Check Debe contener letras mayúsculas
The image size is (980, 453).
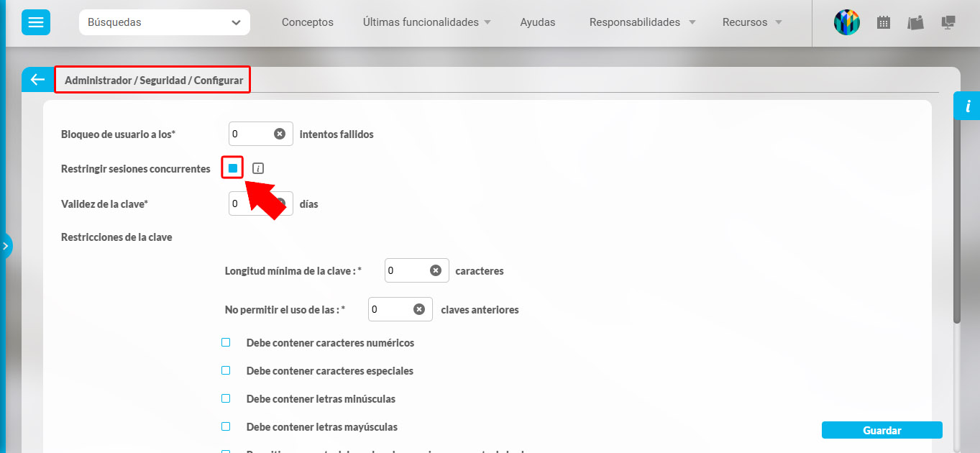pos(226,426)
